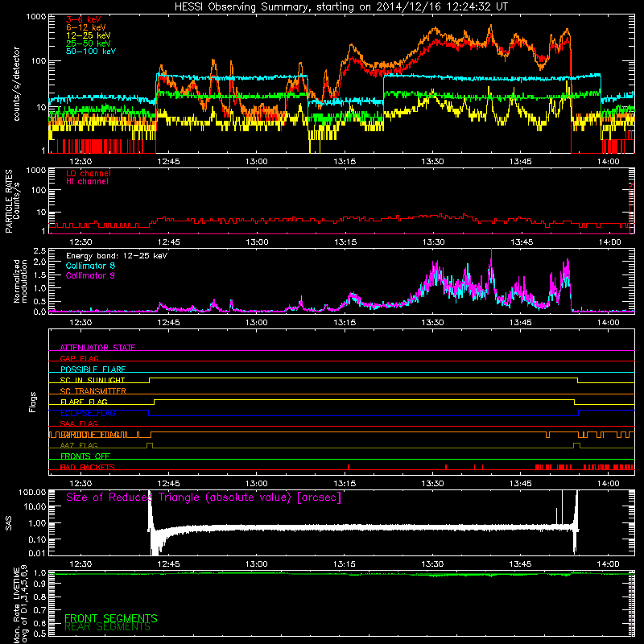
Task: Click the 2.5 tick on modulation axis
Action: click(39, 250)
